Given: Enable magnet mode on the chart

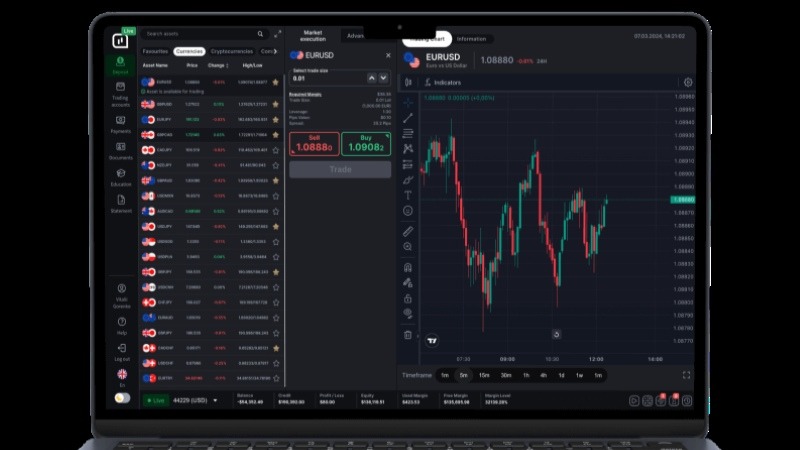Looking at the screenshot, I should click(408, 267).
